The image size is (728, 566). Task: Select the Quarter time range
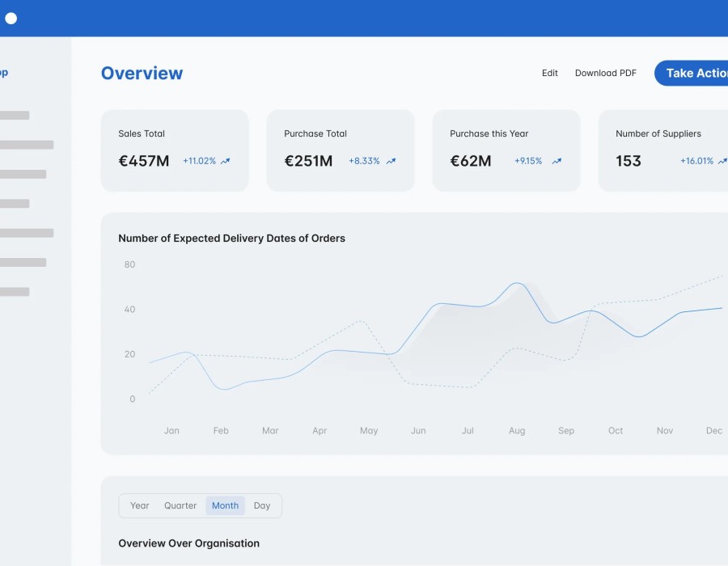pos(180,505)
